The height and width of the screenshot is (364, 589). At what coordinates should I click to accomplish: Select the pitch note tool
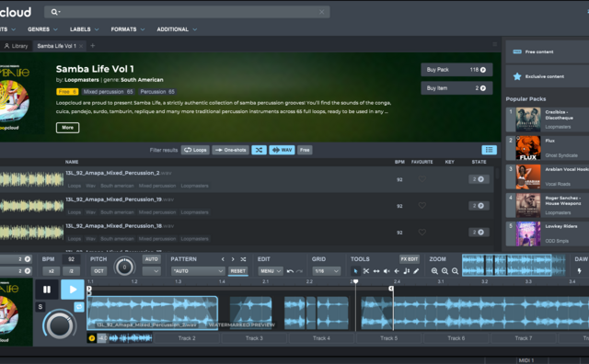click(x=407, y=271)
